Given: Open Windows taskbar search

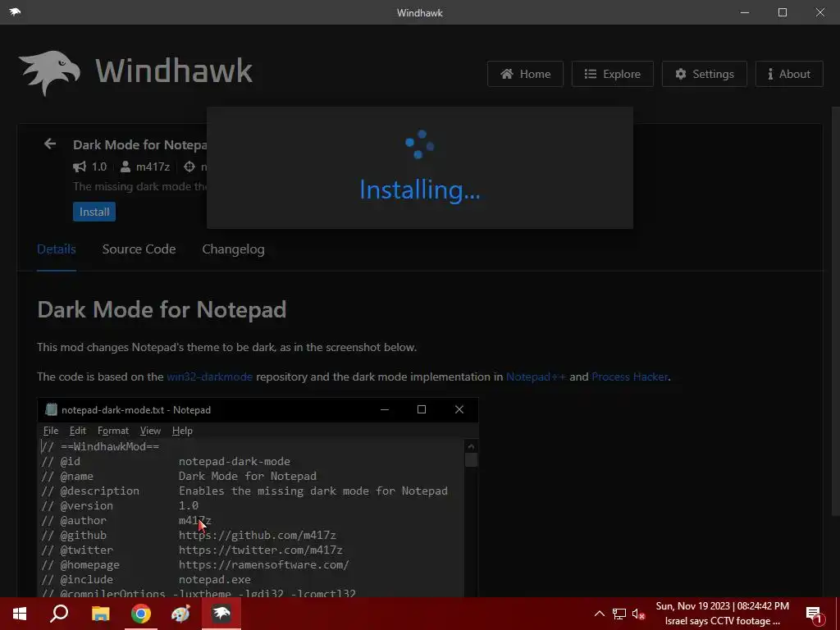Looking at the screenshot, I should coord(59,614).
